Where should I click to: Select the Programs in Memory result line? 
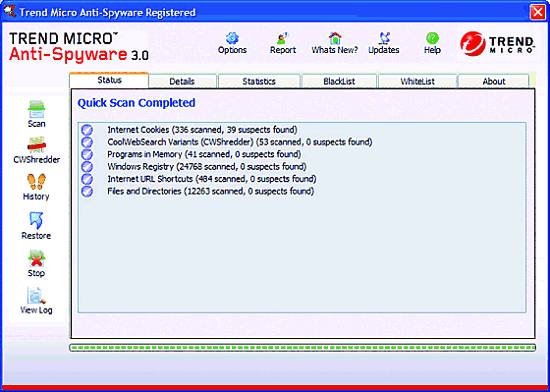point(204,155)
